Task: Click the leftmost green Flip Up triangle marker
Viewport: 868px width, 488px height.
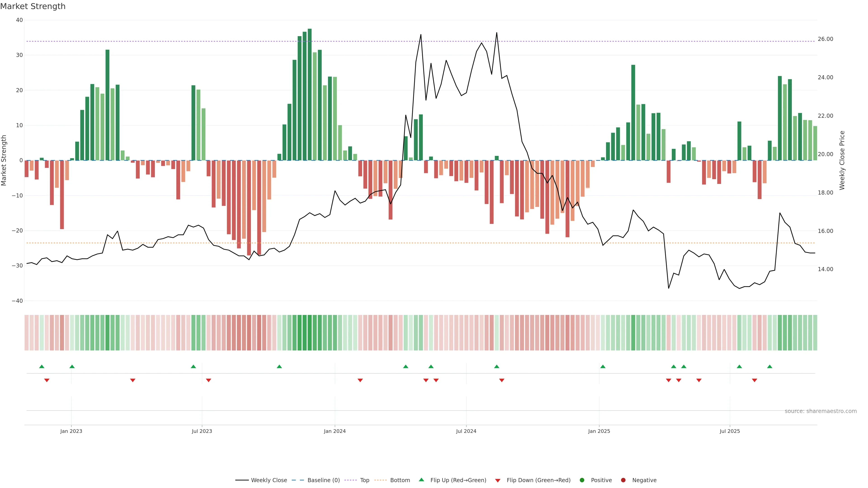Action: pyautogui.click(x=42, y=366)
